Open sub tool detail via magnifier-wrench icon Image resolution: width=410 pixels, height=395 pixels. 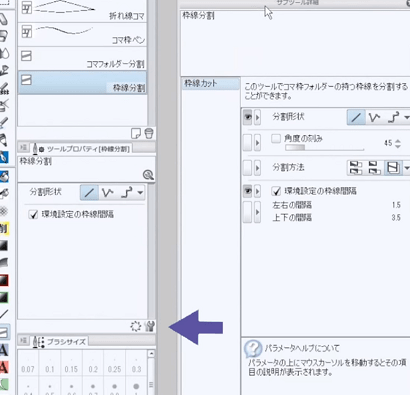pos(148,175)
